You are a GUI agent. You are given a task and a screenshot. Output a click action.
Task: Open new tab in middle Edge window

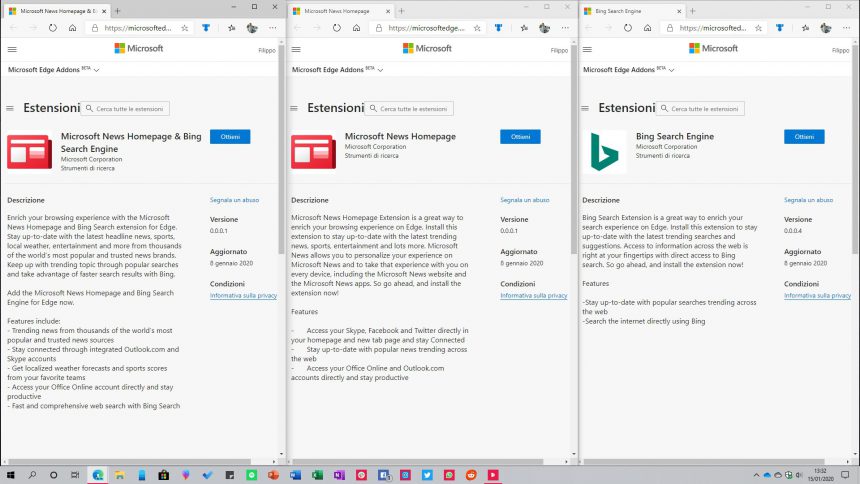[401, 11]
